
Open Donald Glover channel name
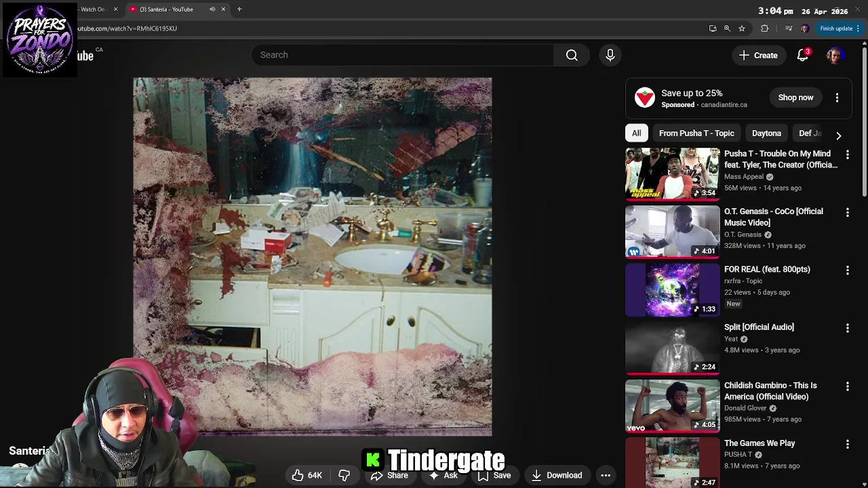click(x=745, y=409)
